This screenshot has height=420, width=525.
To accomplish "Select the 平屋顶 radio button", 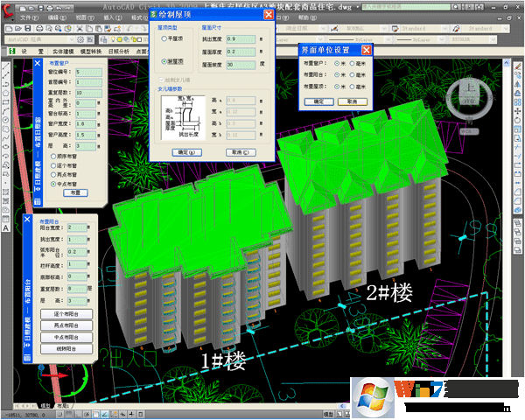I will [165, 38].
